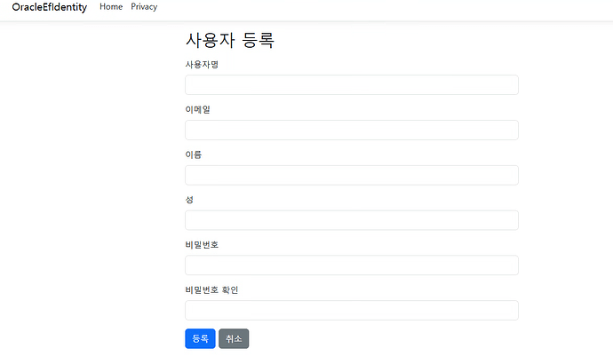The width and height of the screenshot is (613, 364).
Task: Click into the 이메일 input box
Action: click(x=352, y=130)
